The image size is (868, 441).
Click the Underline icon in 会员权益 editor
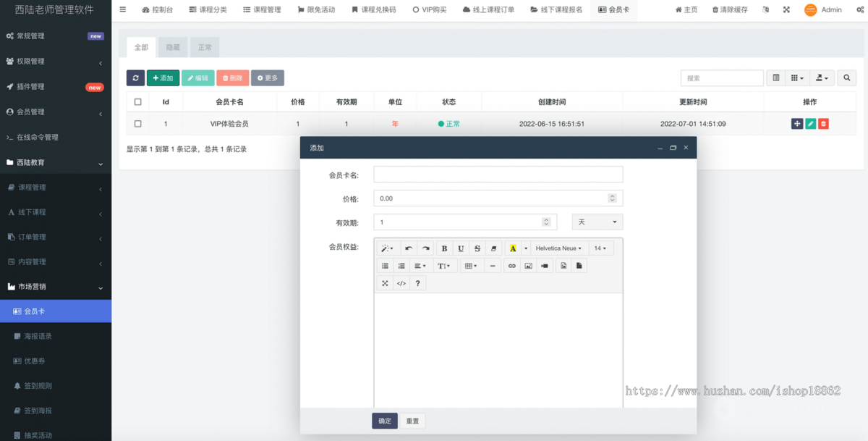click(461, 248)
